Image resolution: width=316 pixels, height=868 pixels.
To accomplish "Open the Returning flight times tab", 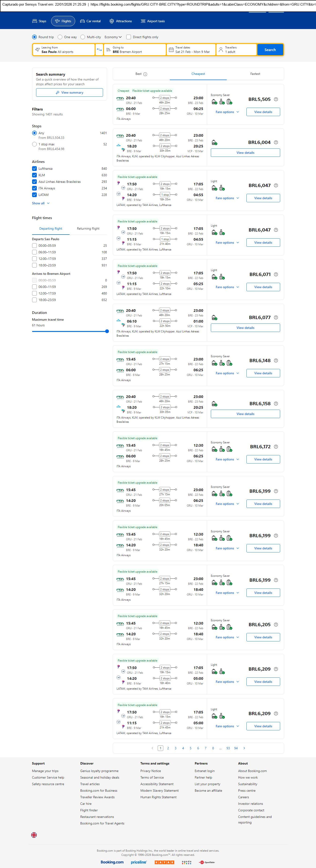I will [x=88, y=228].
